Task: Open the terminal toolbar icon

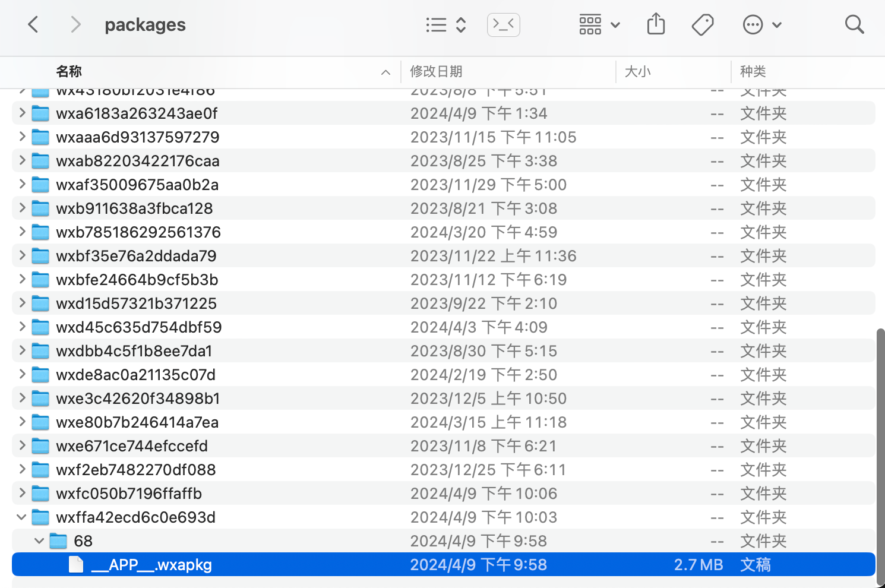Action: (504, 25)
